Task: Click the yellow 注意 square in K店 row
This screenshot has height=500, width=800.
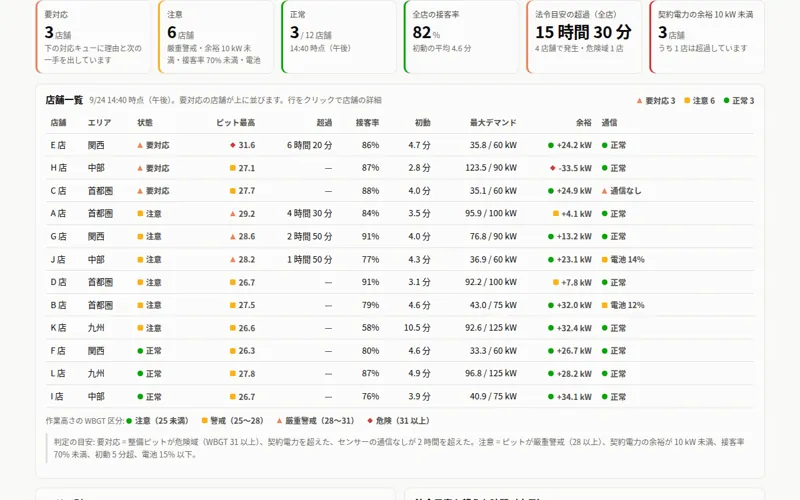Action: (x=140, y=328)
